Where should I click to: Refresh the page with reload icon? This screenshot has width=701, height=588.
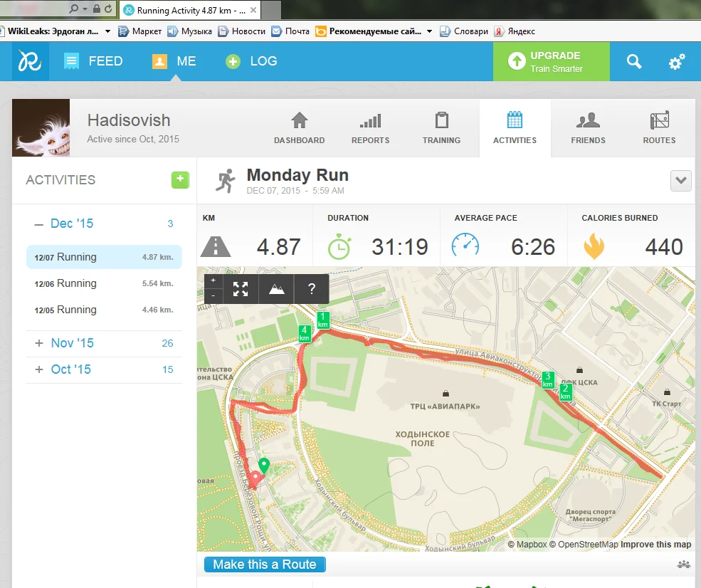click(108, 9)
